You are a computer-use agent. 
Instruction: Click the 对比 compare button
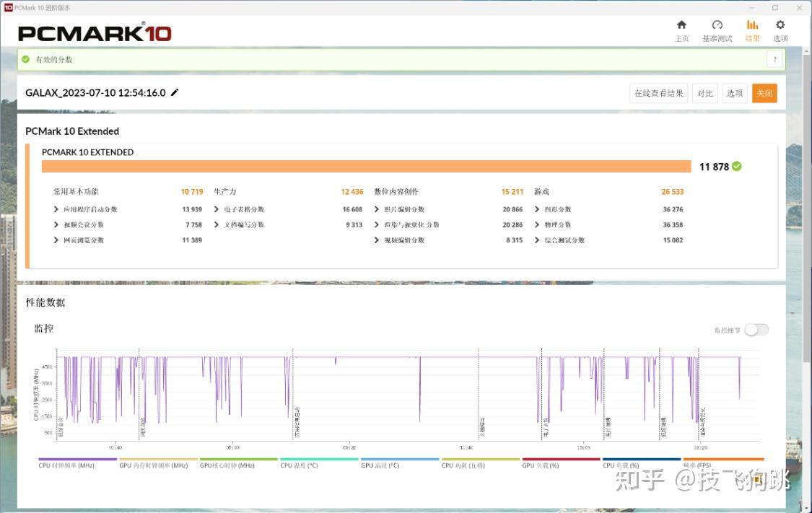pyautogui.click(x=704, y=93)
